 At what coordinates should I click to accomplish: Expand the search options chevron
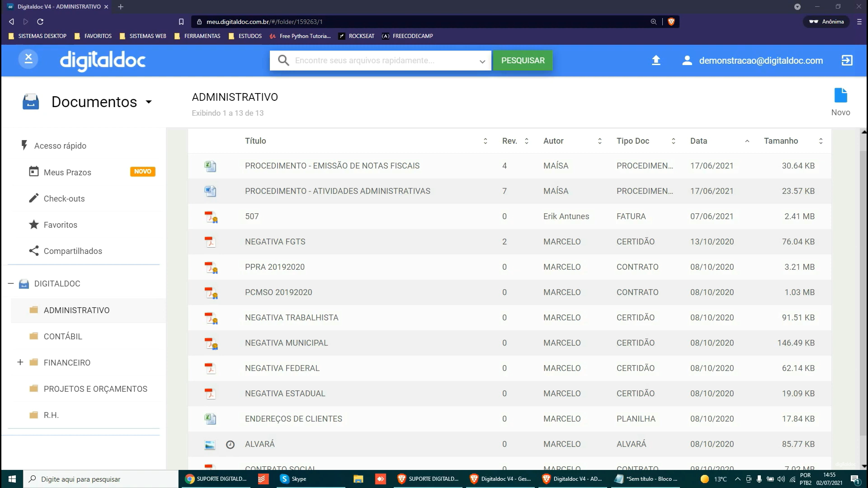482,61
